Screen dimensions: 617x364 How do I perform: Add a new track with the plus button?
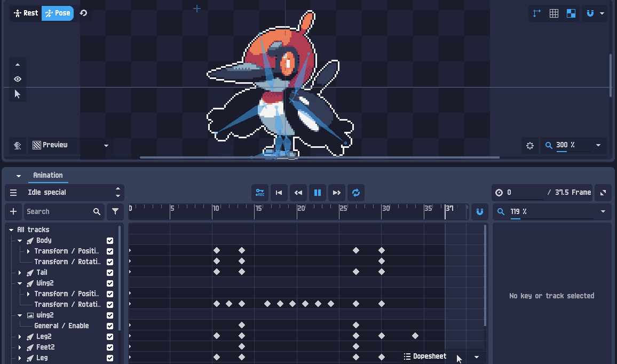click(13, 211)
